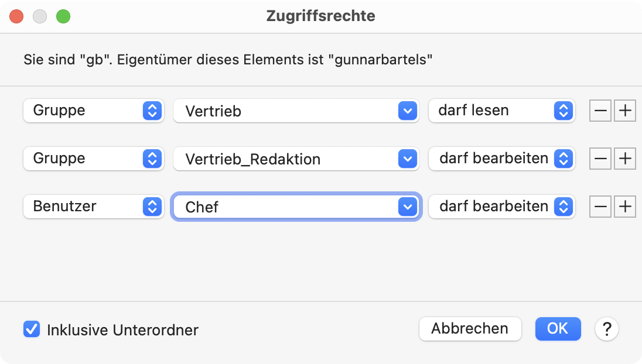Screen dimensions: 642x364
Task: Expand the Vertrieb_Redaktion combo box arrow
Action: coord(407,159)
